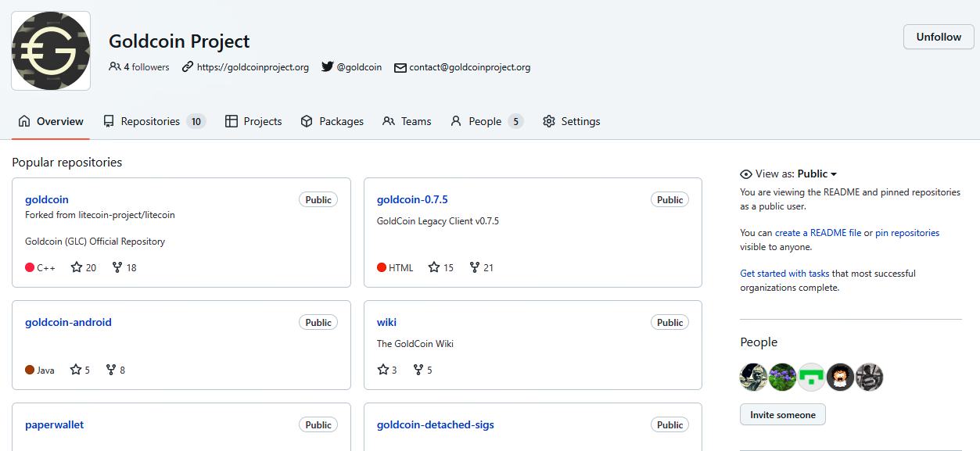Image resolution: width=980 pixels, height=451 pixels.
Task: Open grayscale member avatar with striped shirt
Action: click(870, 377)
